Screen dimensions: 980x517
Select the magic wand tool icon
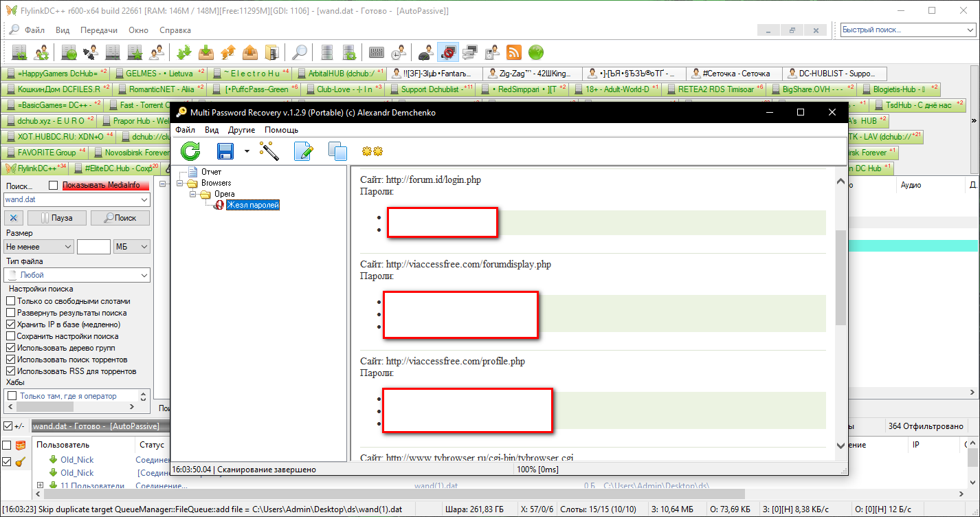point(269,151)
